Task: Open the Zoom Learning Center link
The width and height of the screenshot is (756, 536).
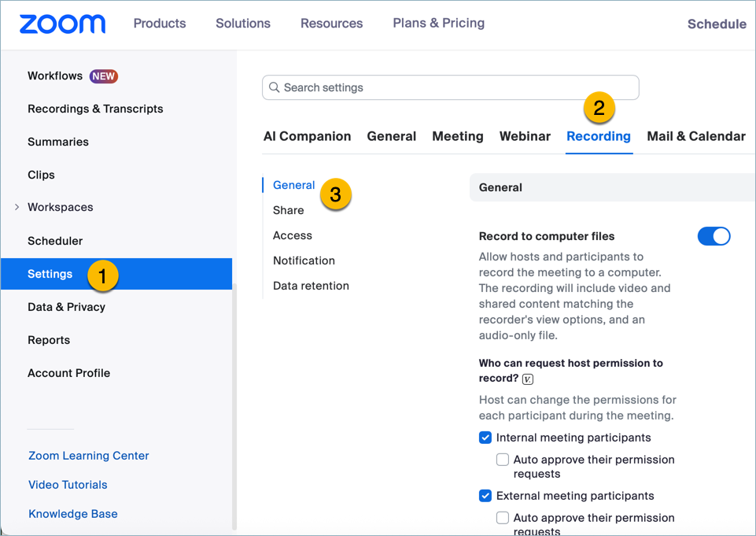Action: pyautogui.click(x=89, y=456)
